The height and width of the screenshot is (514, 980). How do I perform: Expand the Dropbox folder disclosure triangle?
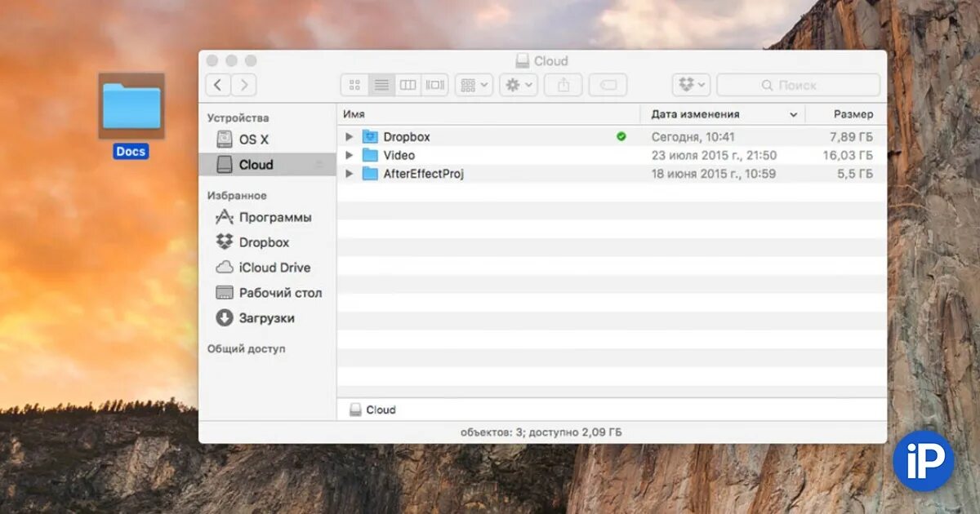(350, 137)
